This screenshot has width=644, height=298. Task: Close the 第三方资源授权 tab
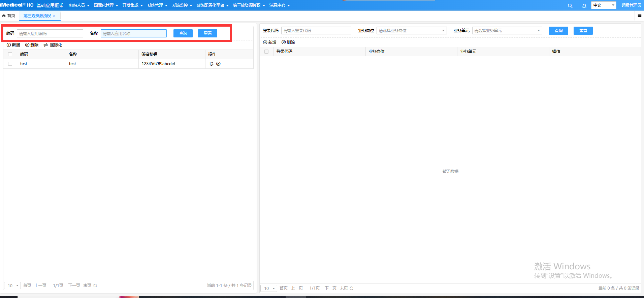[x=54, y=16]
